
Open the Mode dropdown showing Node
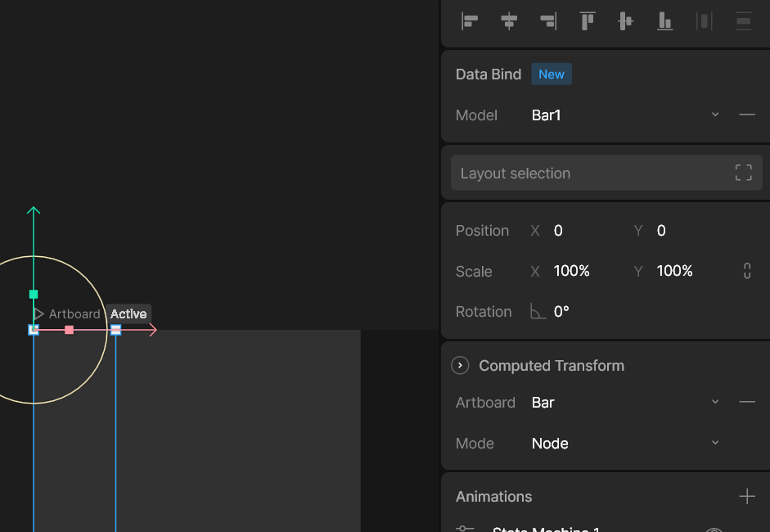(x=715, y=443)
